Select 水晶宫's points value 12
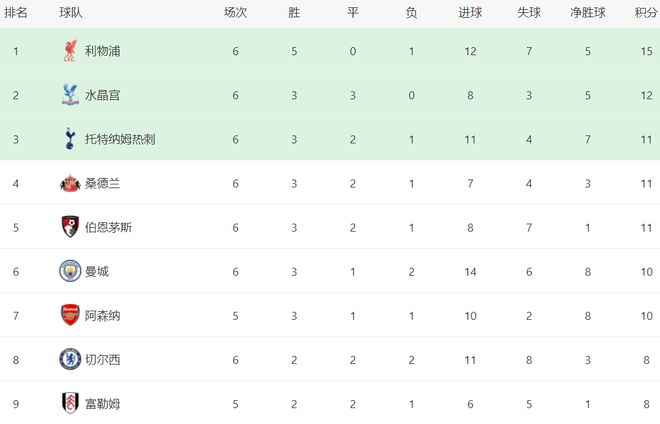This screenshot has height=424, width=660. point(645,95)
